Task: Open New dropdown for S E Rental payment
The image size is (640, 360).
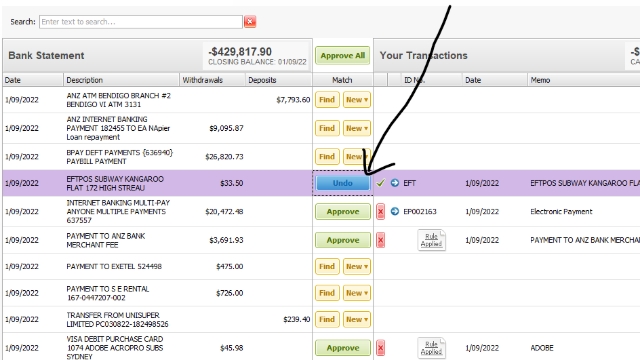Action: [x=357, y=293]
